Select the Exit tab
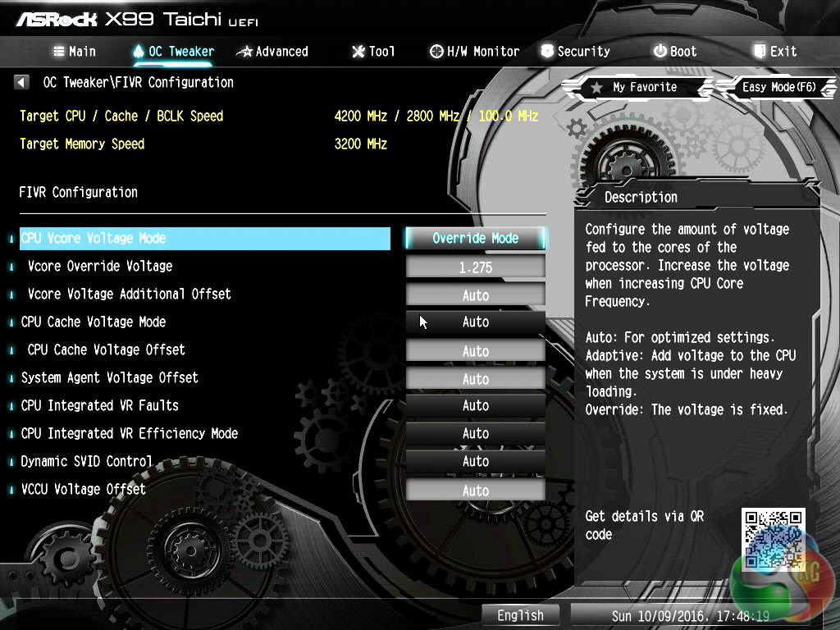Screen dimensions: 840x630 coord(776,52)
